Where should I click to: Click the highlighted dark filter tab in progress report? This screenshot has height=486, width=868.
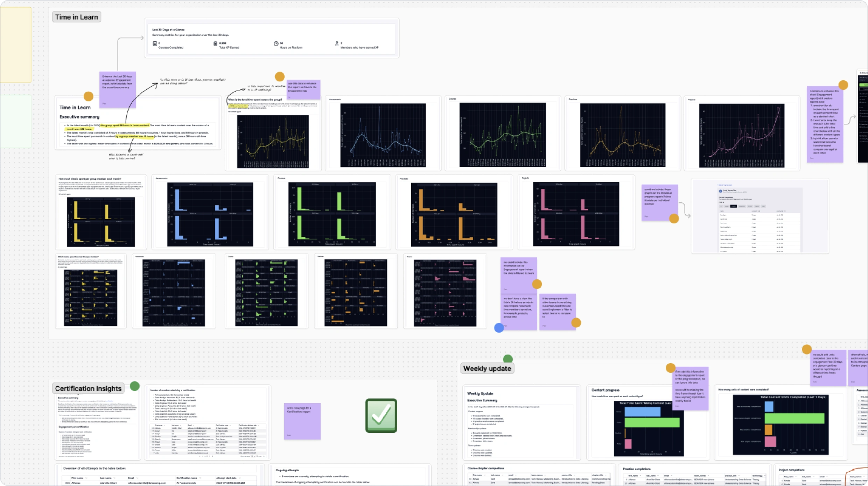coord(733,206)
